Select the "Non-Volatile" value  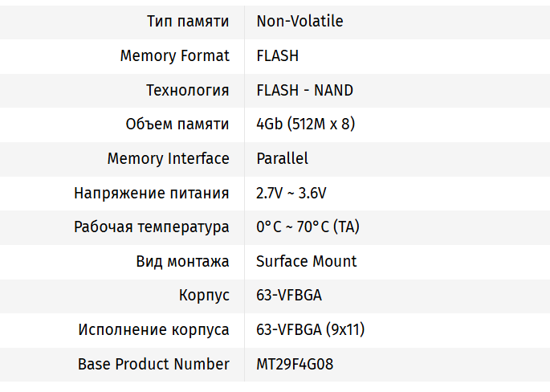[x=299, y=22]
